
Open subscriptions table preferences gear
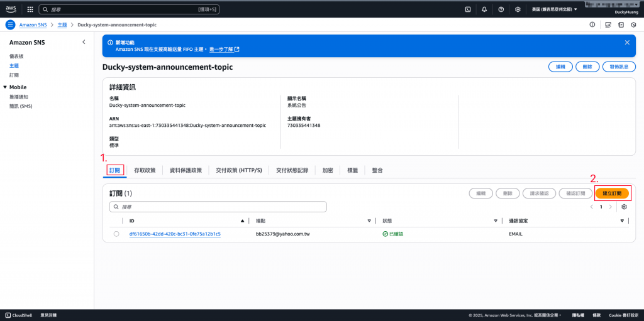[625, 207]
